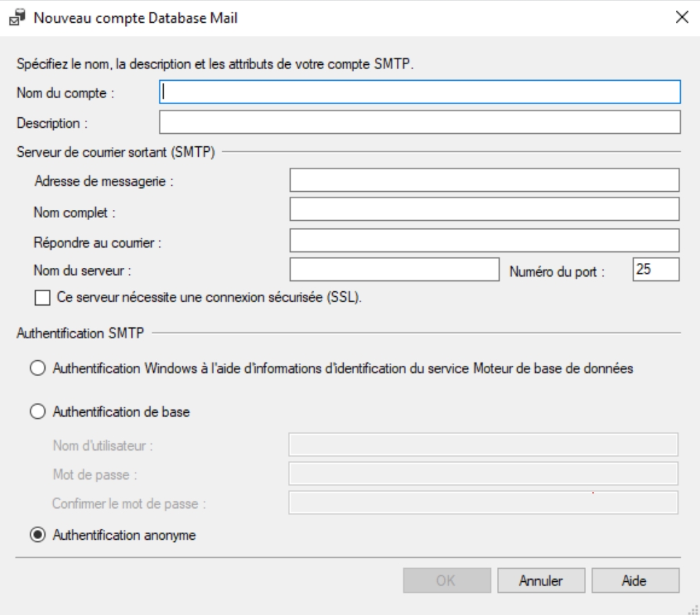Click the Nom du serveur field

[x=393, y=270]
